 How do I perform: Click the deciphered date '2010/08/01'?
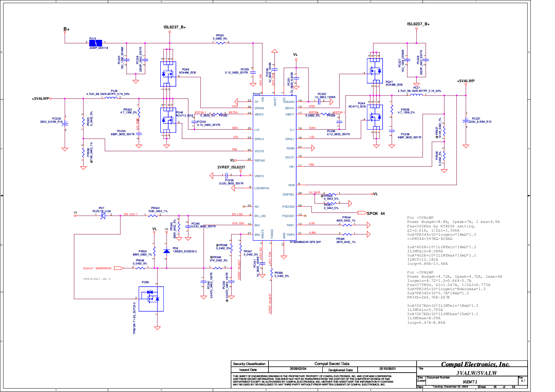click(x=387, y=369)
